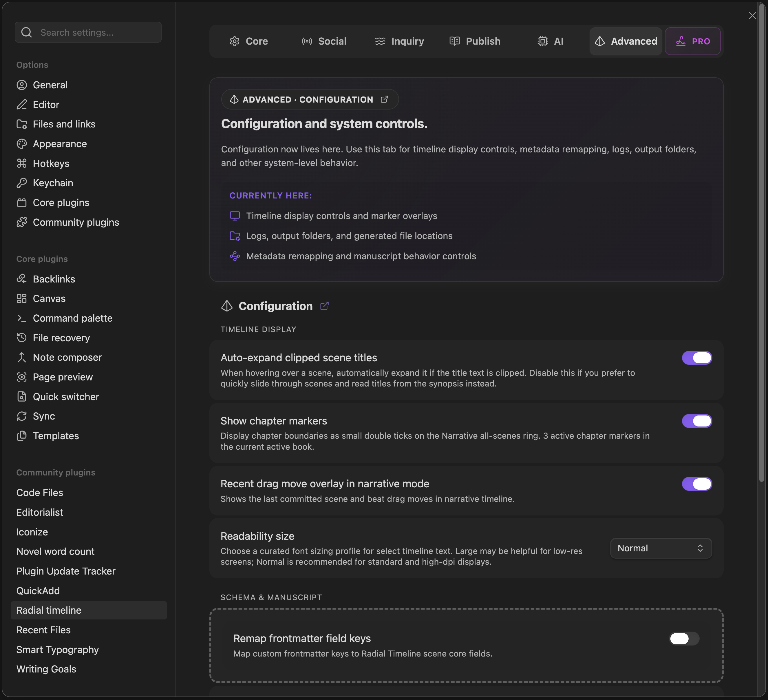Click the Appearance palette icon
The height and width of the screenshot is (700, 768).
22,144
